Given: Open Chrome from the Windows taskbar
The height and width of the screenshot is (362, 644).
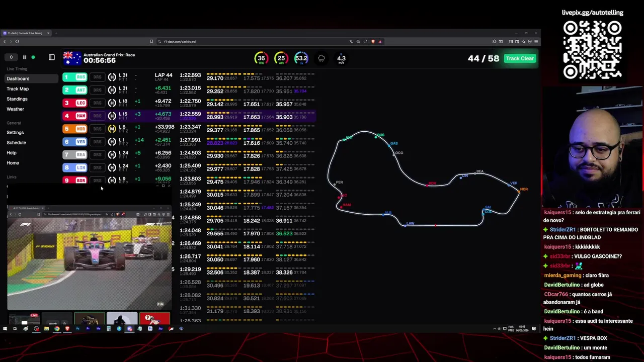Looking at the screenshot, I should tap(57, 329).
